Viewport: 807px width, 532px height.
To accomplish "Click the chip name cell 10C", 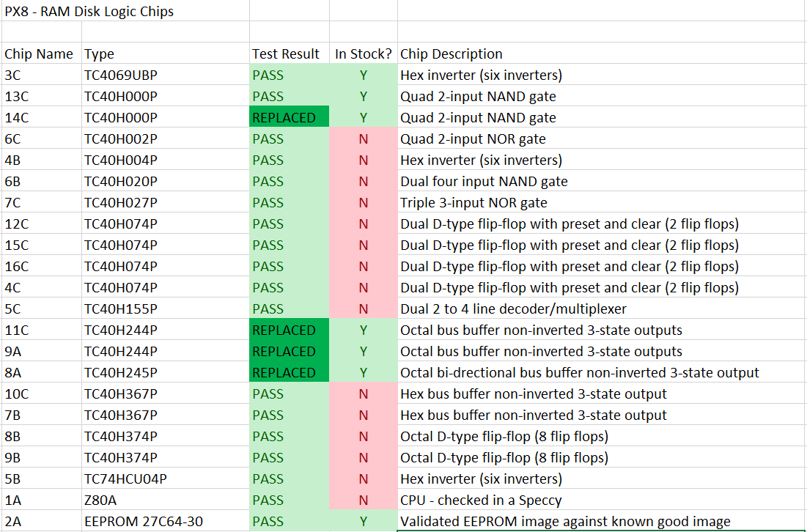I will click(42, 394).
